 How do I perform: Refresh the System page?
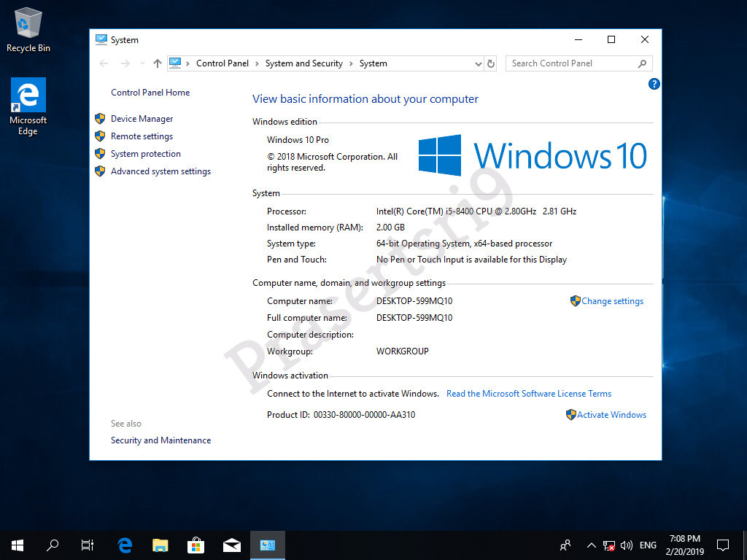491,64
